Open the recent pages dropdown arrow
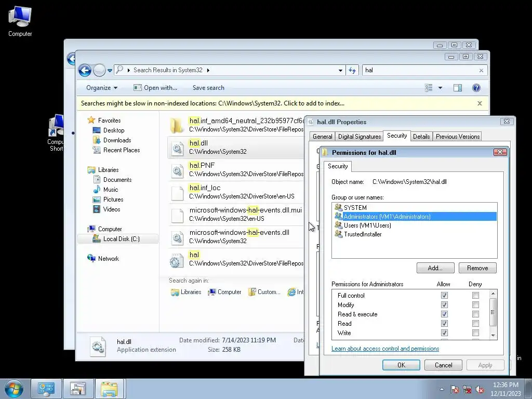532x399 pixels. [x=110, y=71]
